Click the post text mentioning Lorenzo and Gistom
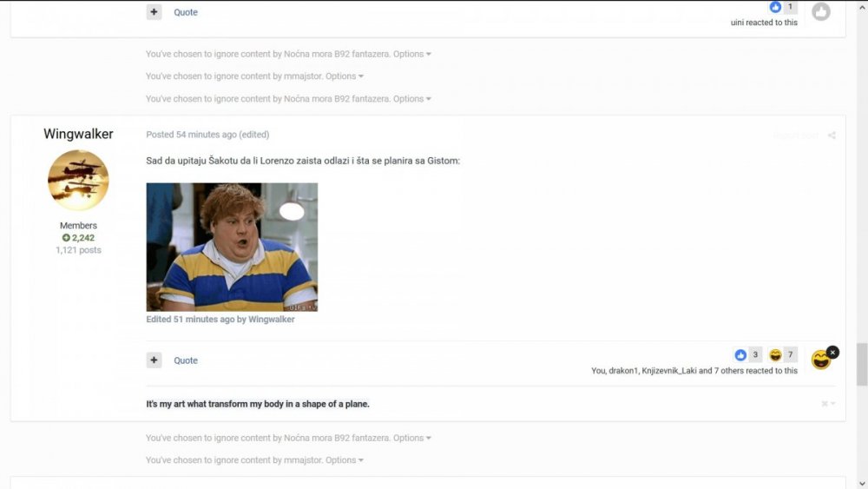The height and width of the screenshot is (489, 868). (303, 161)
